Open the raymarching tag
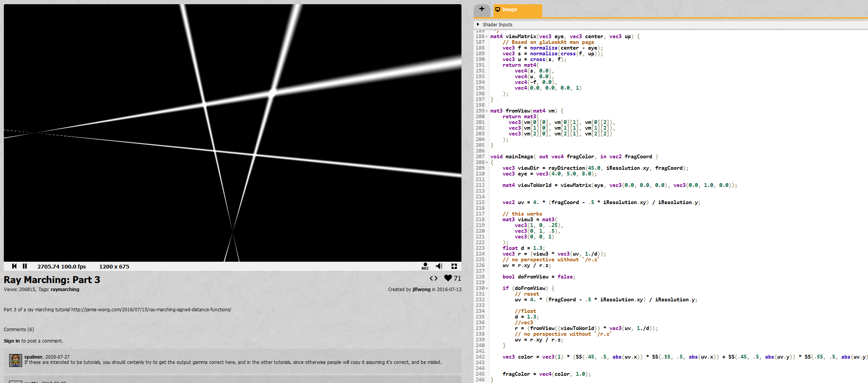868x383 pixels. click(65, 289)
